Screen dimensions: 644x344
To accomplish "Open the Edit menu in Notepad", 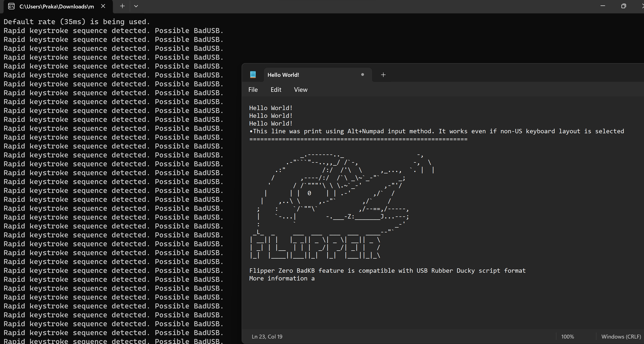I will [x=276, y=90].
